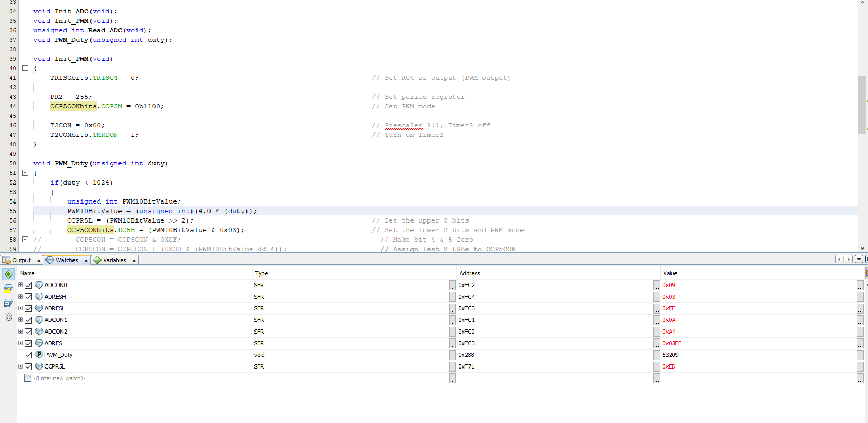
Task: Expand the ADCON1 register bits
Action: pyautogui.click(x=21, y=320)
